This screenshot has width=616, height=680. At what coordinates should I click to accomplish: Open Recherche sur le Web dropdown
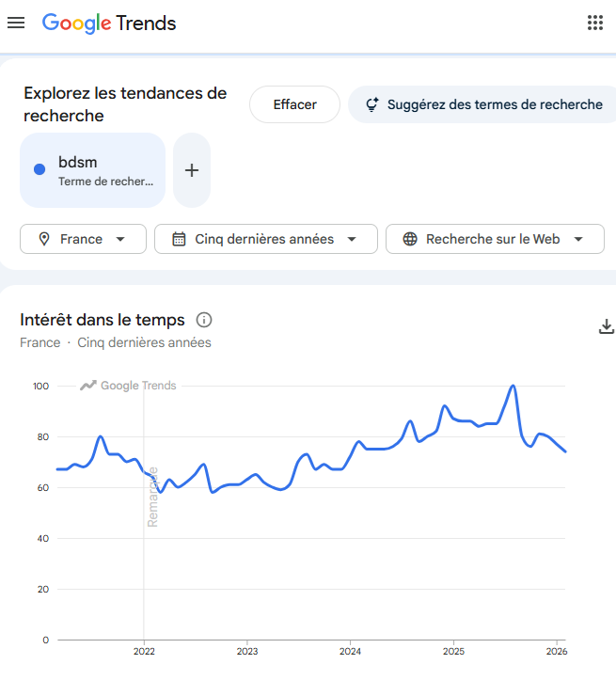[495, 239]
